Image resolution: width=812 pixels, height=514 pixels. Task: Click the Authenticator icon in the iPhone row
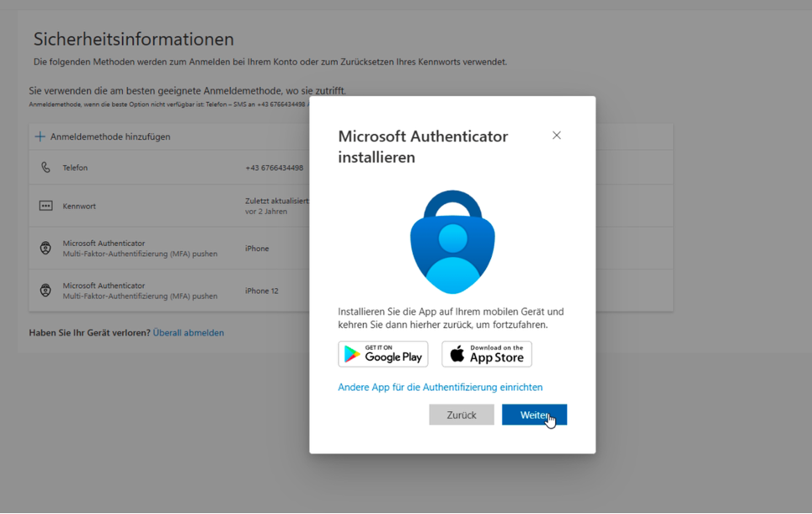point(45,248)
